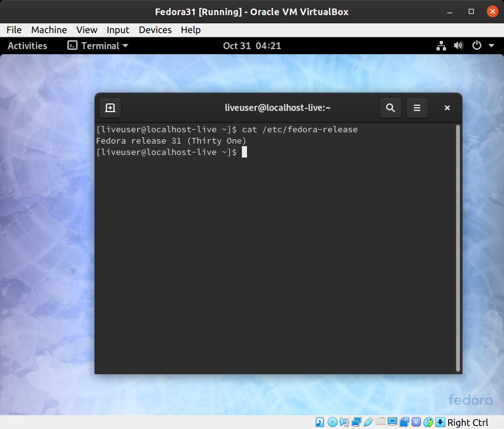The height and width of the screenshot is (429, 504).
Task: Click the mouse integration status icon
Action: click(x=428, y=422)
